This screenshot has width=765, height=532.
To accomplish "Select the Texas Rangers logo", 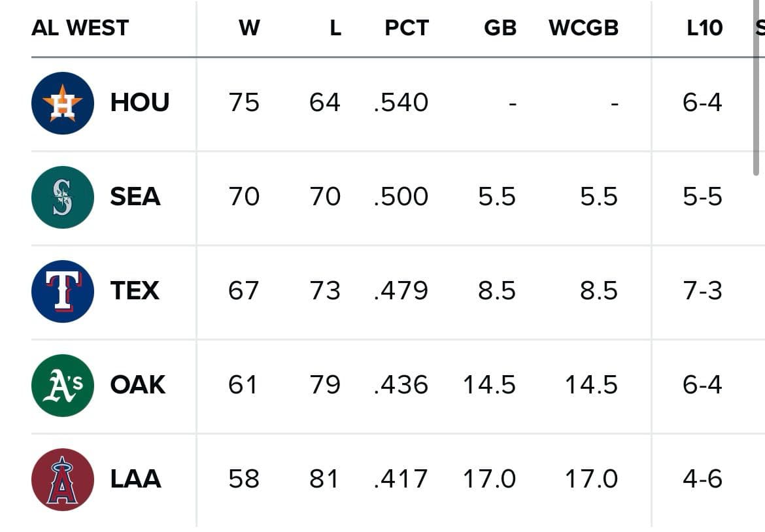I will 63,291.
